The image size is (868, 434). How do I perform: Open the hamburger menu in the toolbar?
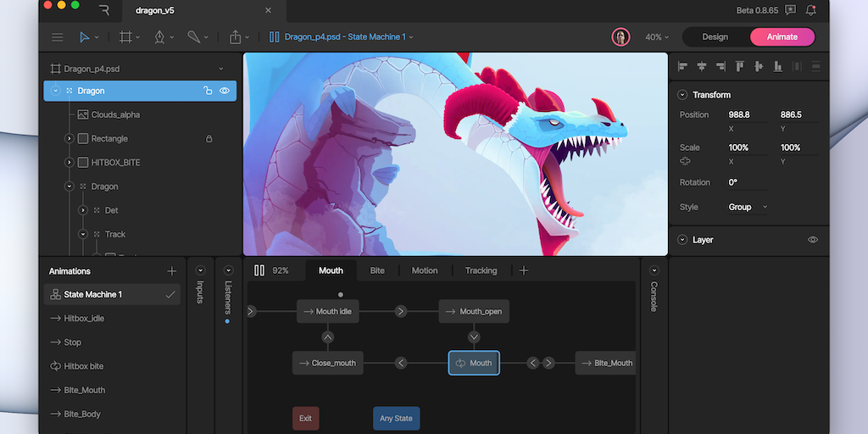click(58, 37)
